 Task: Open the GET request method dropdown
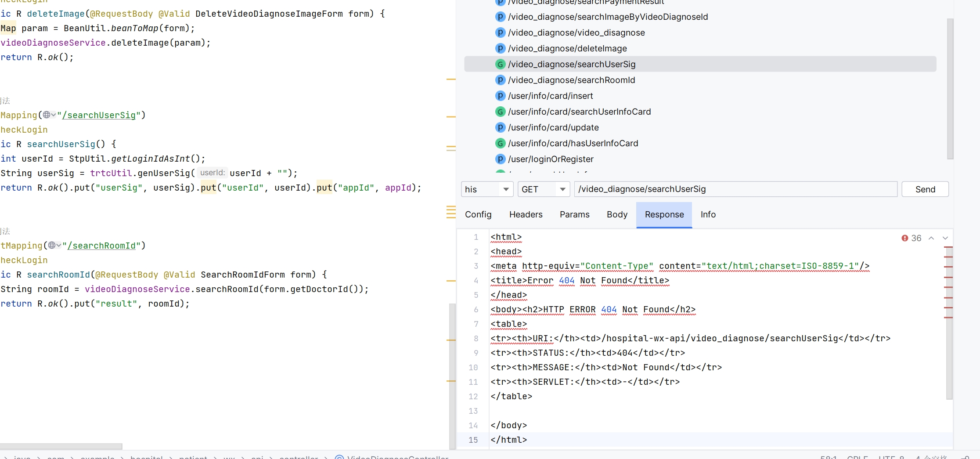pos(544,189)
